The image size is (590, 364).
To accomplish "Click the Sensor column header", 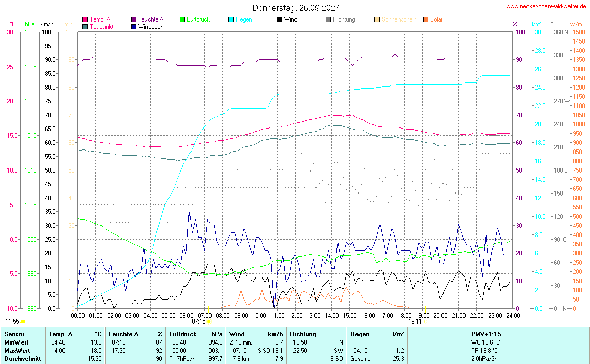I will [14, 334].
